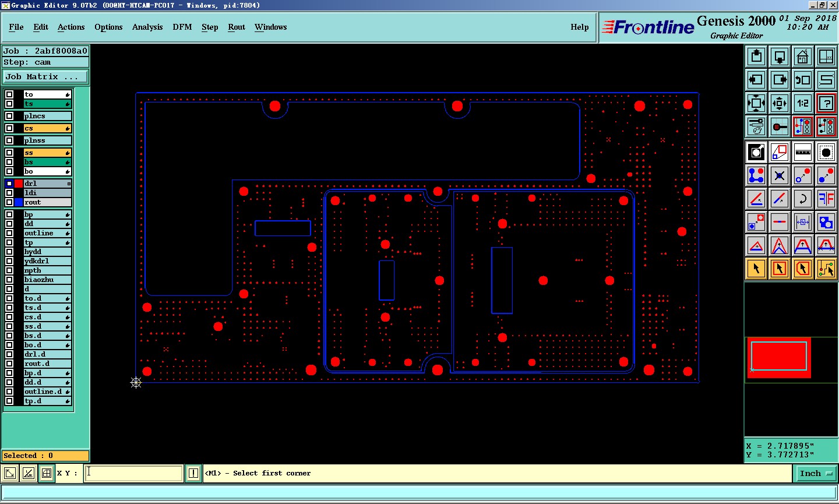Click the grid icon beside X Y

47,473
